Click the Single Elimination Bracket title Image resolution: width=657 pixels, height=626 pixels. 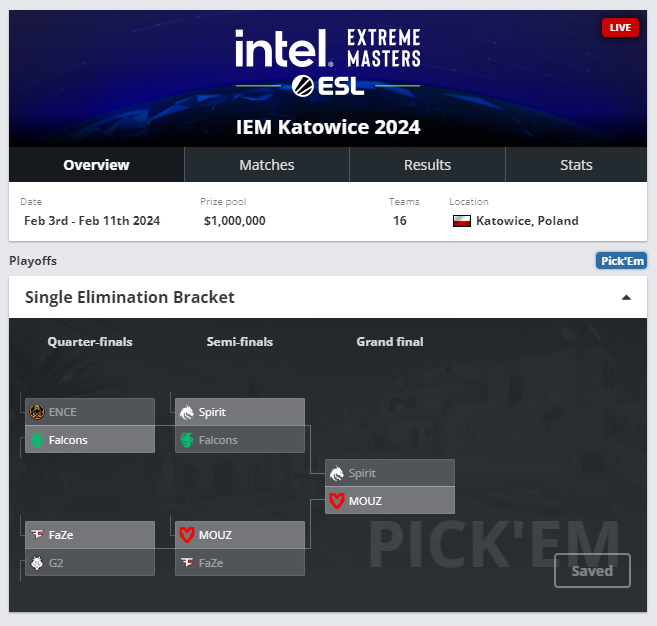130,297
